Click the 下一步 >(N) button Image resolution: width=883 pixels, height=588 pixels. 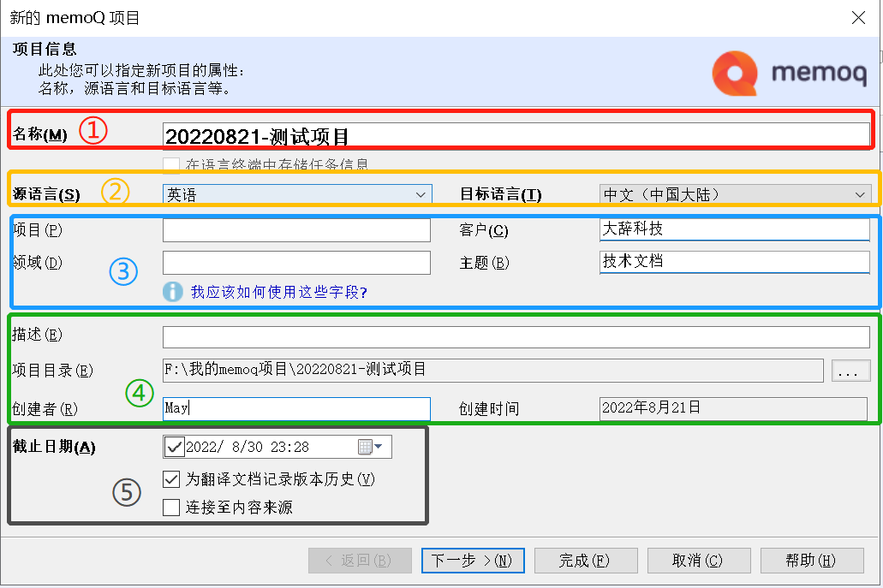pos(473,561)
